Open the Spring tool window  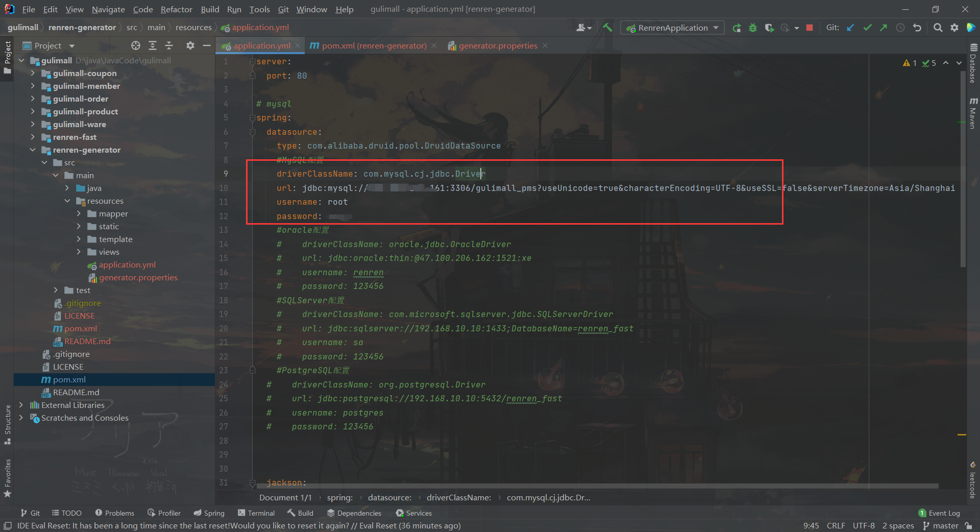click(x=209, y=513)
